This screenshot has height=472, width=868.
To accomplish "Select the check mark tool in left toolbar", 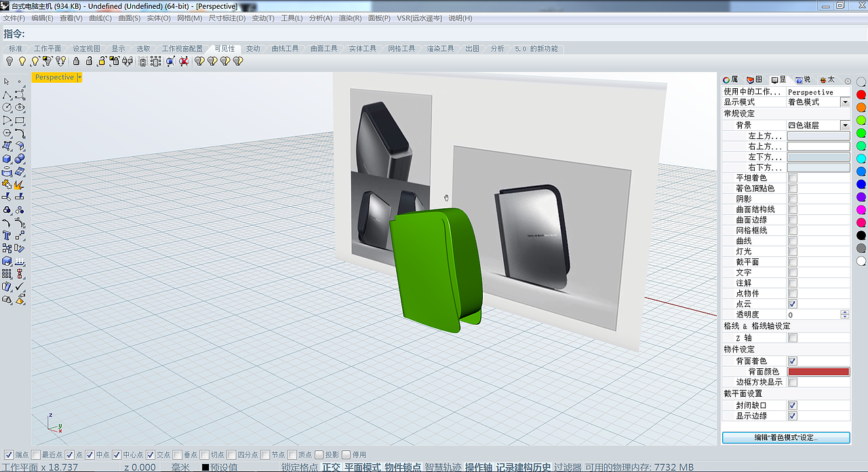I will pos(20,288).
